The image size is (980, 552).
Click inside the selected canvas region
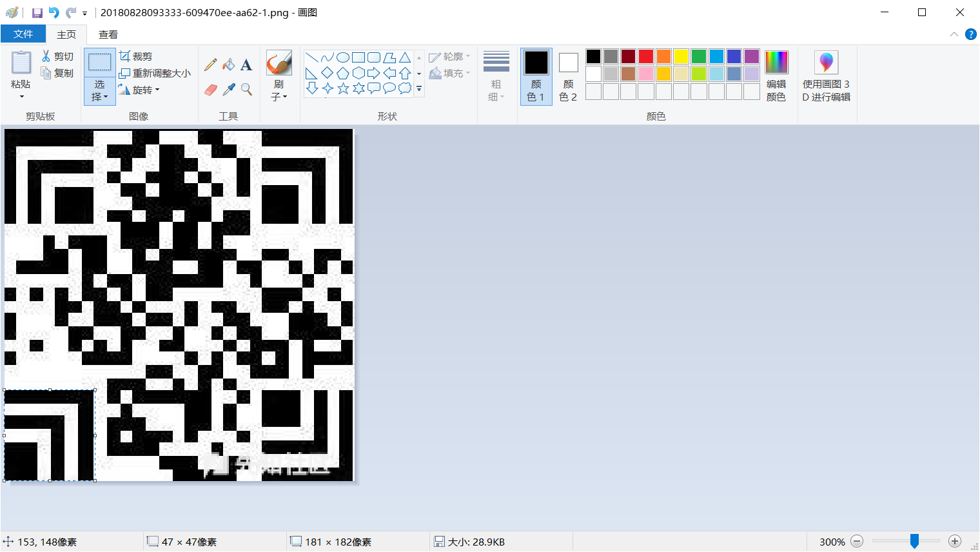point(50,435)
